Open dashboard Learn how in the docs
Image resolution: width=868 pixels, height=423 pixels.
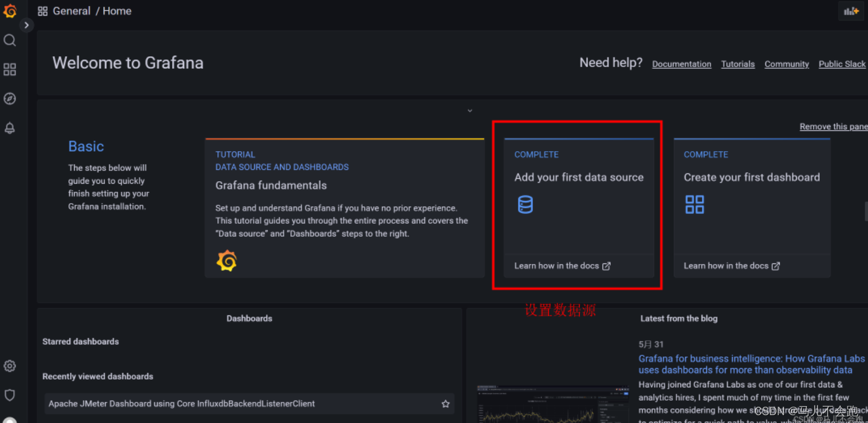click(726, 266)
